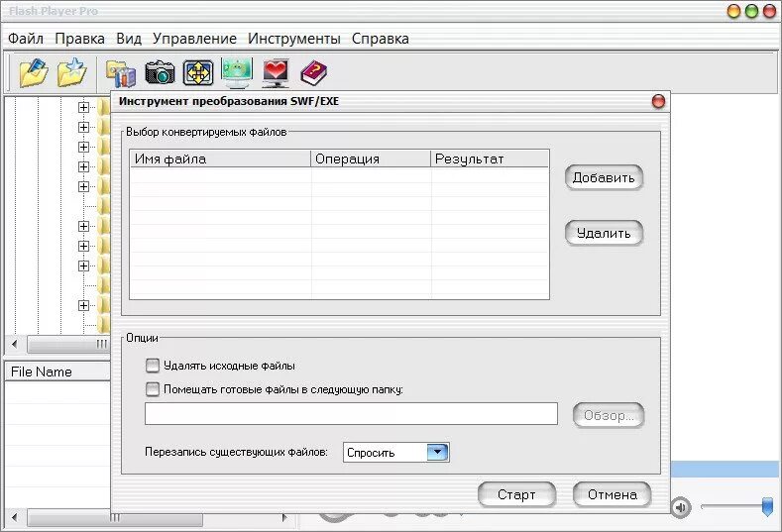Click folder tree scrollbar left arrow

(15, 344)
